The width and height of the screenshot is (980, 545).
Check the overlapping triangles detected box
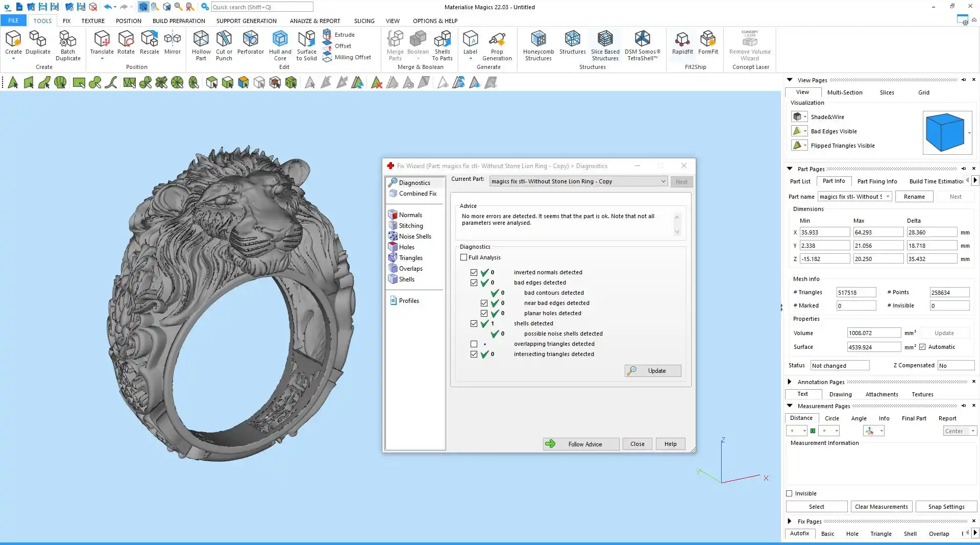(474, 344)
